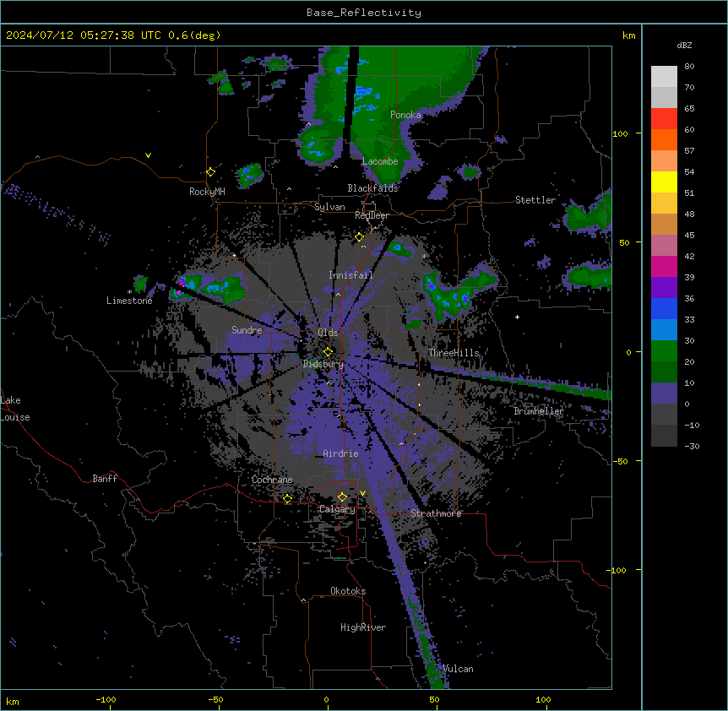Click the Sylvan label

[x=329, y=207]
